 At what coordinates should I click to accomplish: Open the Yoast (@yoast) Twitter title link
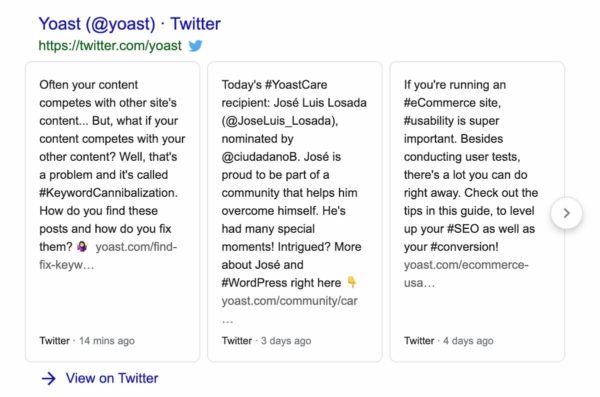tap(129, 24)
